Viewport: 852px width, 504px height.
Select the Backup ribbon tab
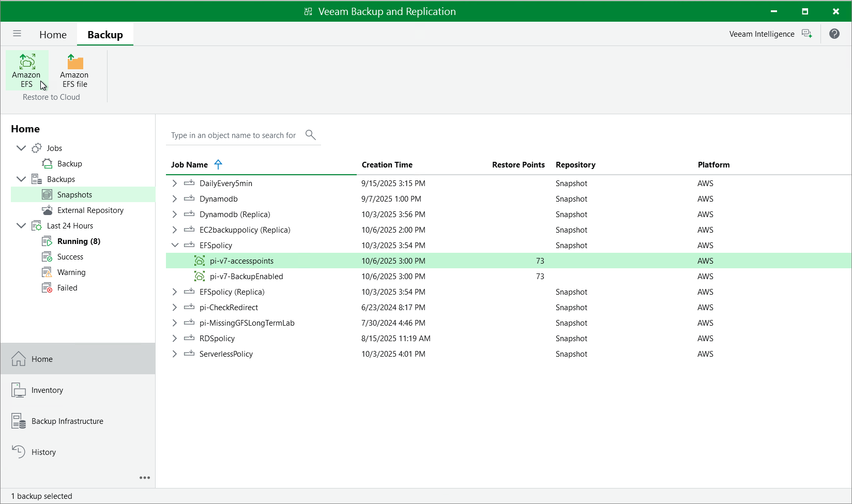pos(105,35)
